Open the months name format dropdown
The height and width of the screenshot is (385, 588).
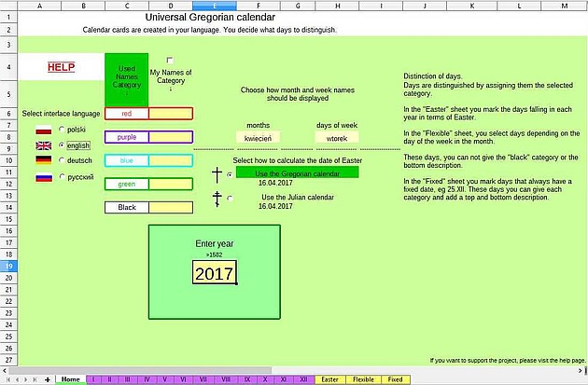(x=258, y=137)
